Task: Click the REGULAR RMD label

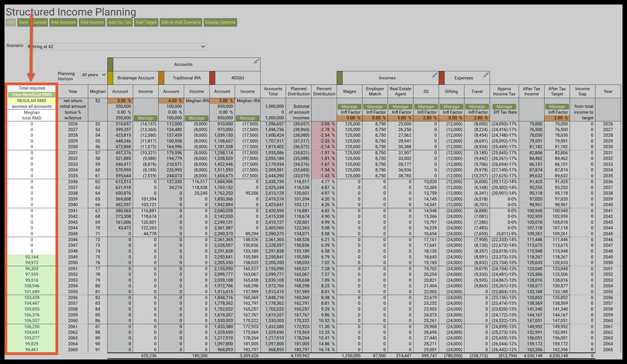Action: pos(32,101)
